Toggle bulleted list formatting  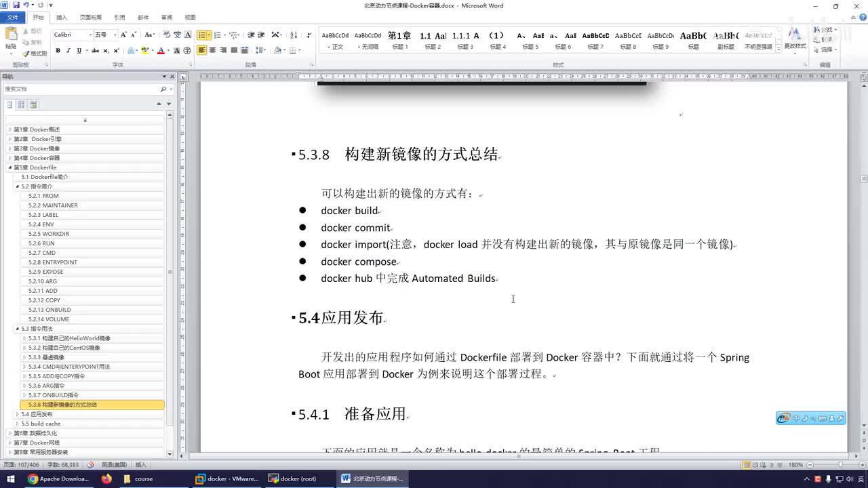pos(202,35)
